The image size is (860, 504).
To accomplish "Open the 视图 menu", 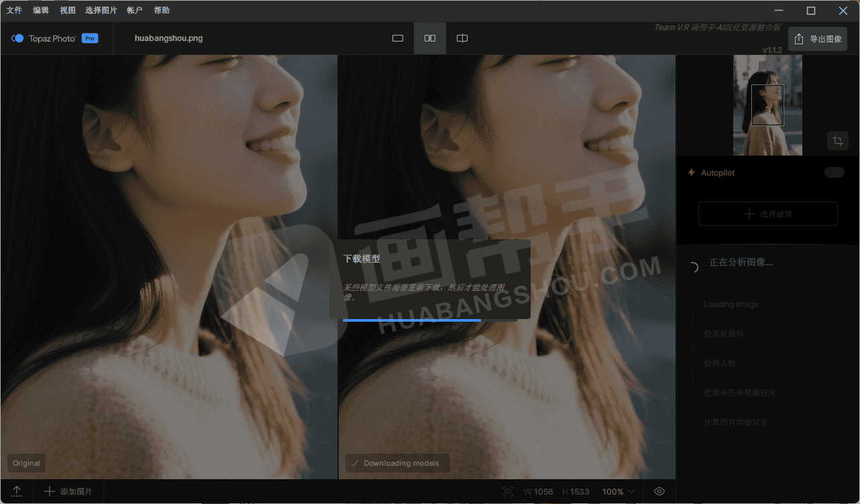I will pos(67,10).
